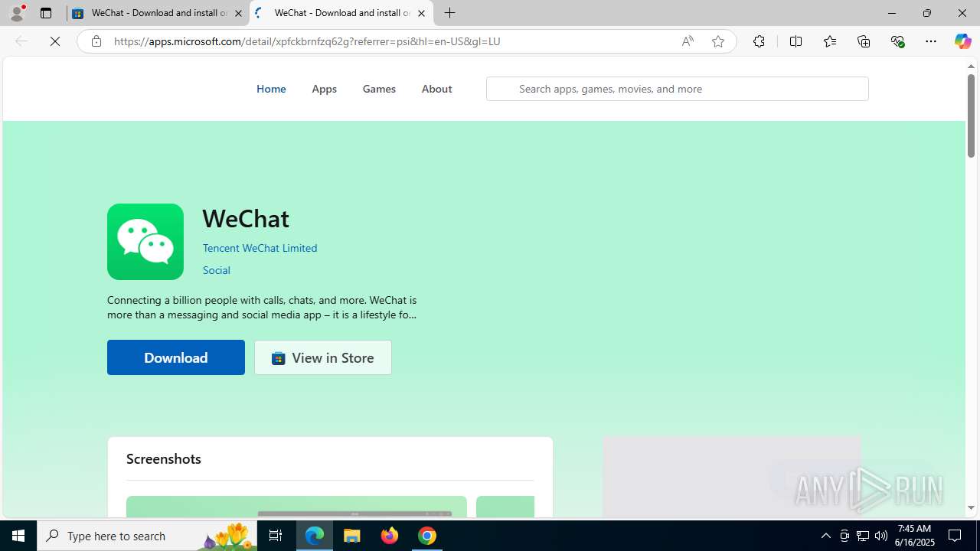980x551 pixels.
Task: Open Tencent WeChat Limited publisher link
Action: click(260, 248)
